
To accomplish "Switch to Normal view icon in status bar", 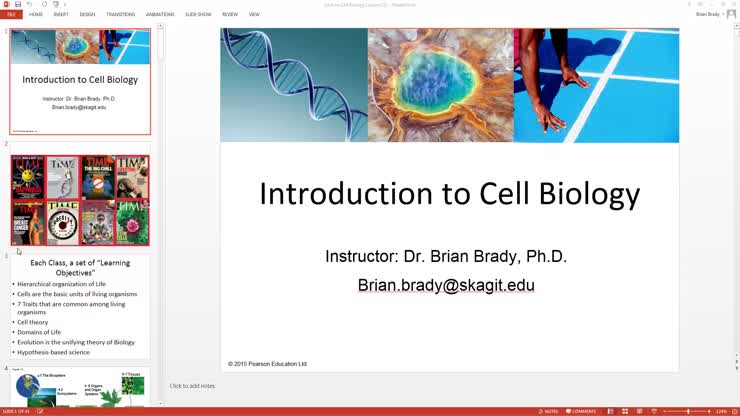I will [x=610, y=411].
